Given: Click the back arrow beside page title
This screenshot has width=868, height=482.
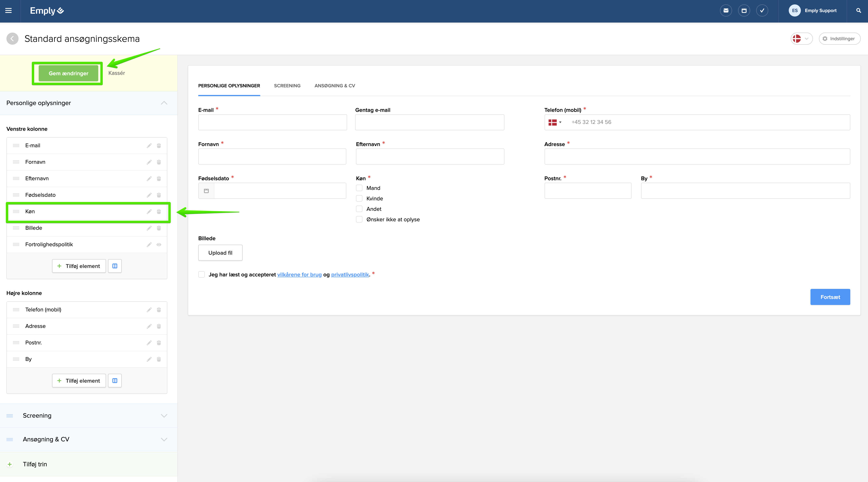Looking at the screenshot, I should pos(12,39).
